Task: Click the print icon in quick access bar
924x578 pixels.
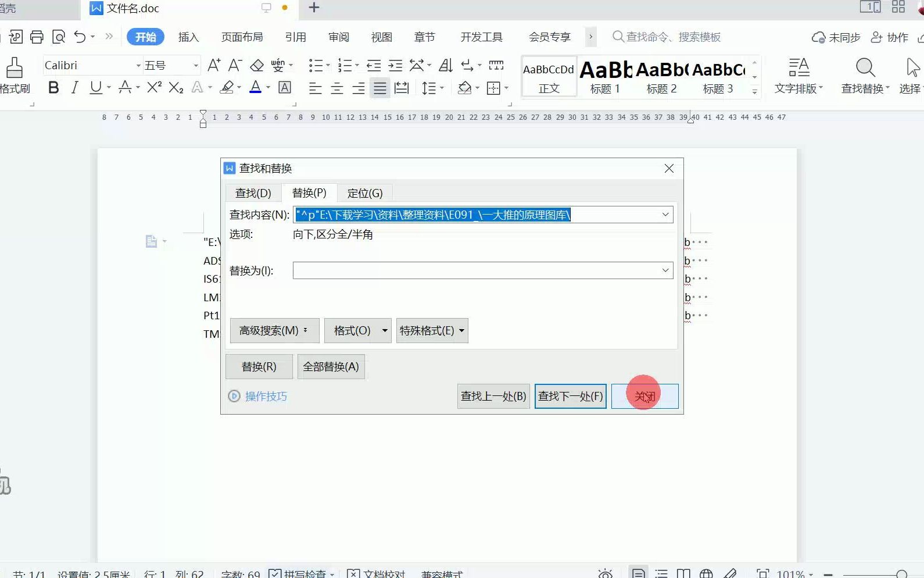Action: point(37,37)
